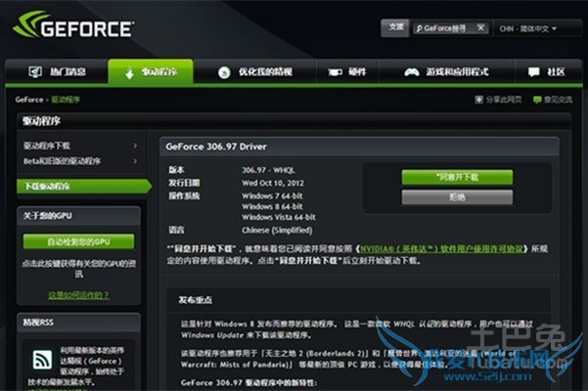Click the green auto-detect your GPU button

click(78, 241)
